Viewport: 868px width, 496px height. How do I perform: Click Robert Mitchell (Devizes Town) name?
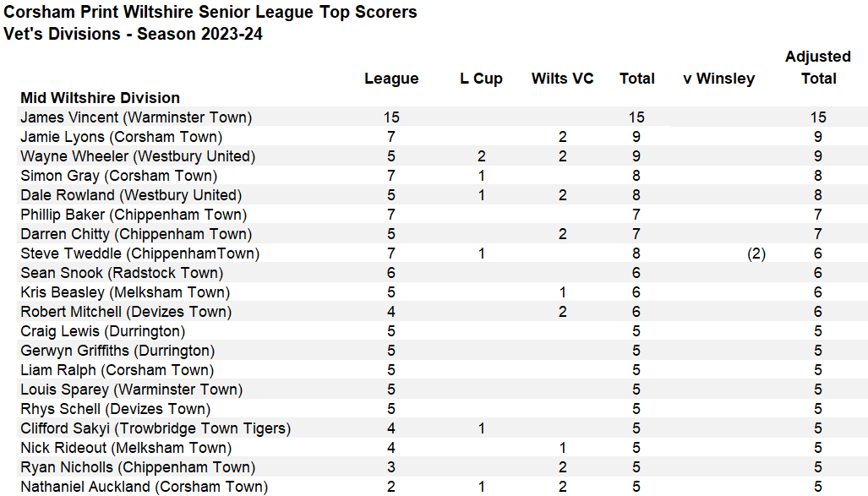point(126,312)
